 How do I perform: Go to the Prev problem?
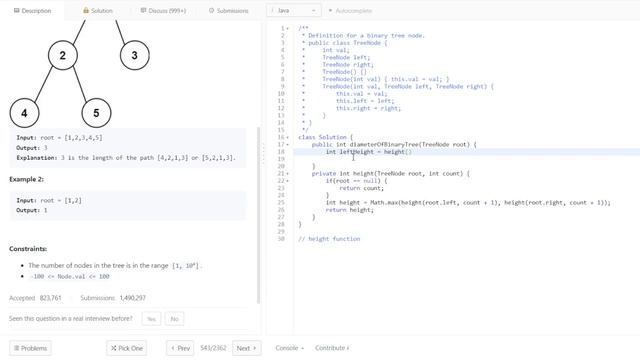[x=180, y=348]
